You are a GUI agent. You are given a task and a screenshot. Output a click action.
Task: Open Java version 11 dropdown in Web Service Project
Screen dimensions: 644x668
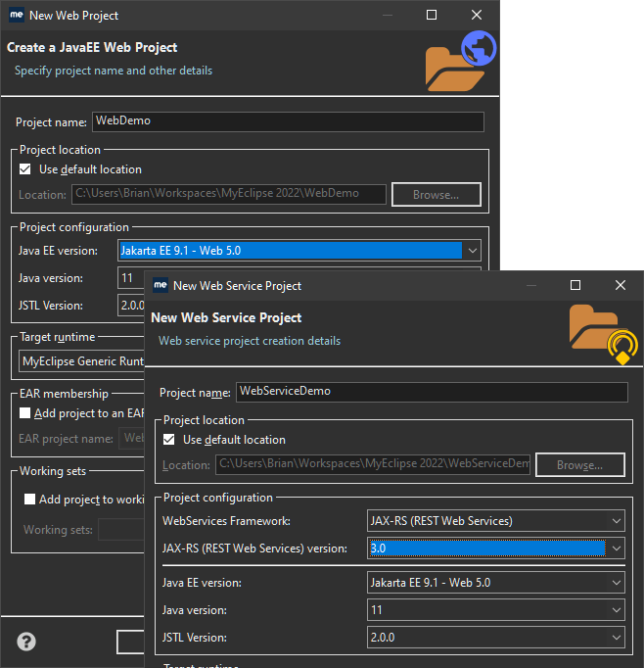(x=496, y=610)
